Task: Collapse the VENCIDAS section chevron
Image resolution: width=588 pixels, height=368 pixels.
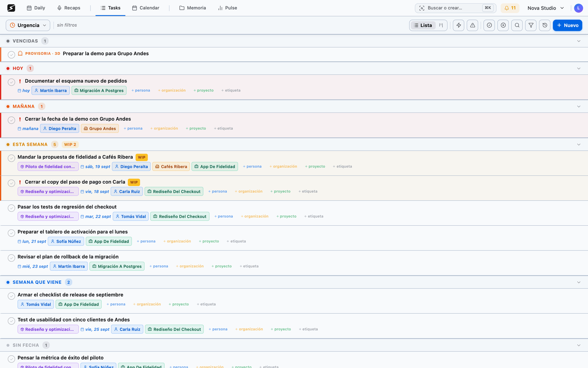Action: tap(579, 41)
